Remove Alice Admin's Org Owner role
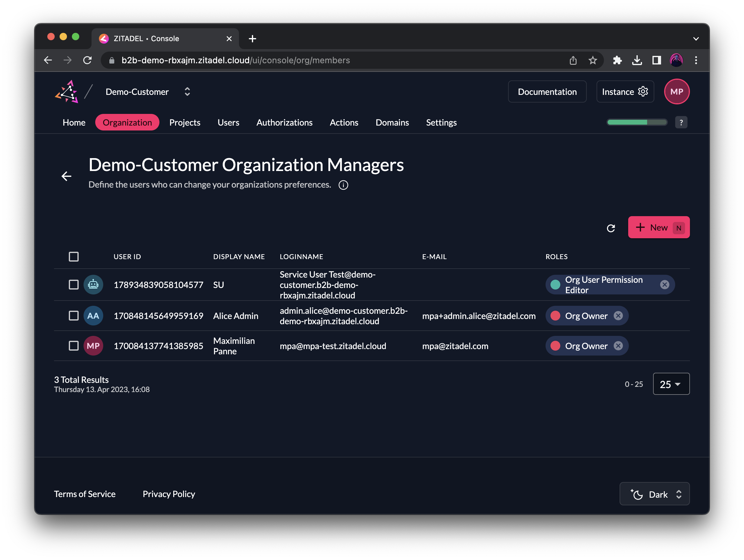 click(x=618, y=316)
